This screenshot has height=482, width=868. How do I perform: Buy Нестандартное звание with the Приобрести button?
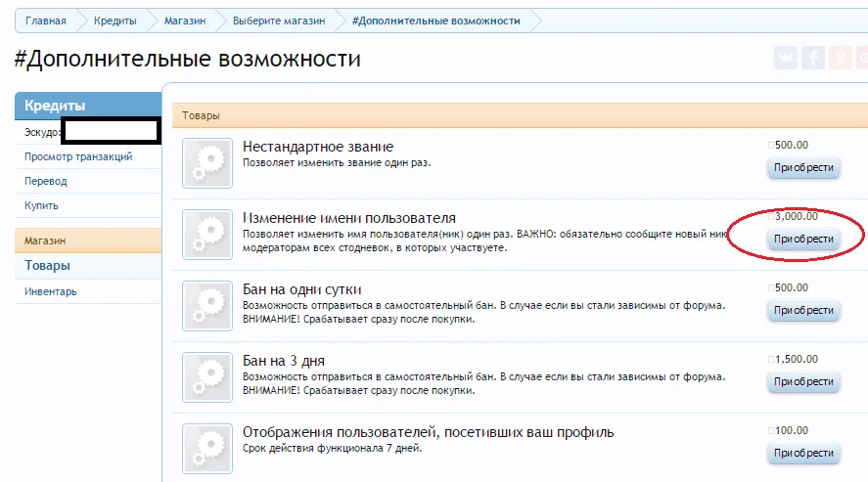point(803,167)
